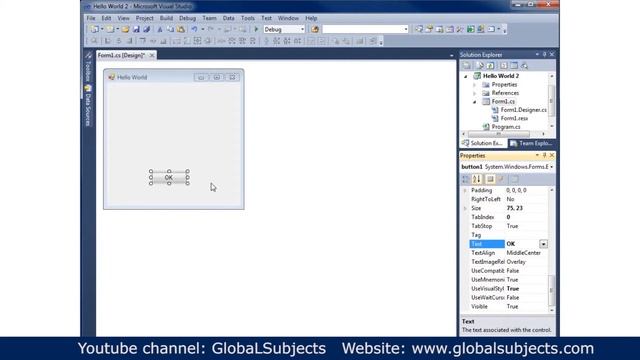Viewport: 640px width, 360px height.
Task: Open the Project menu
Action: [144, 18]
